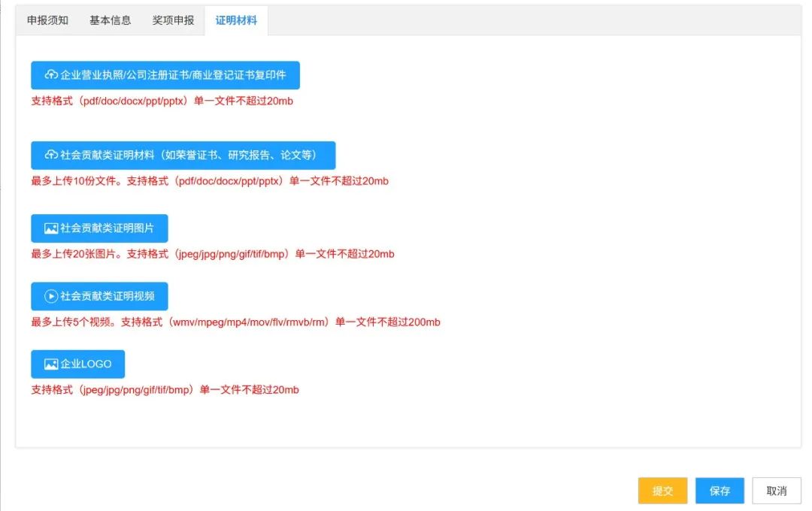Select the 证明材料 tab

pos(236,21)
